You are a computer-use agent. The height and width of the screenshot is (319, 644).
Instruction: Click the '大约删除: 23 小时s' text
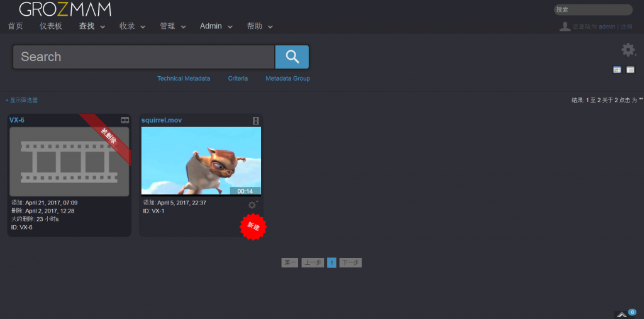35,219
